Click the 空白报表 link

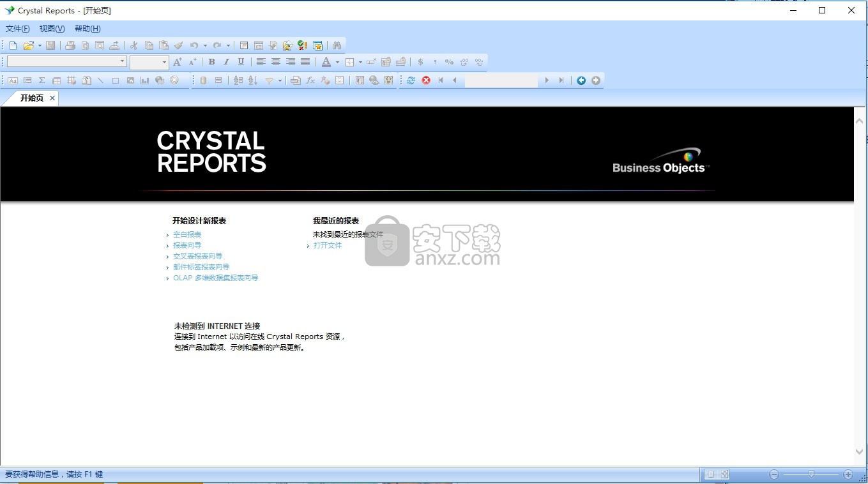[x=187, y=235]
